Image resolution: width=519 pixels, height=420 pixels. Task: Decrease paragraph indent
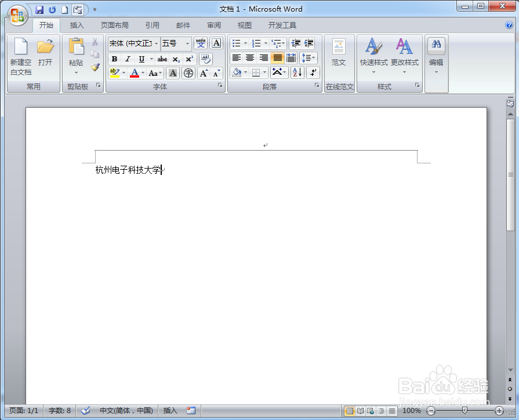tap(296, 43)
